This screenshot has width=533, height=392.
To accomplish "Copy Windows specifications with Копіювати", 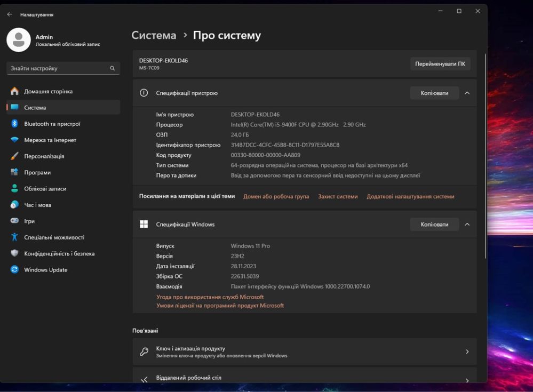I will click(x=434, y=225).
